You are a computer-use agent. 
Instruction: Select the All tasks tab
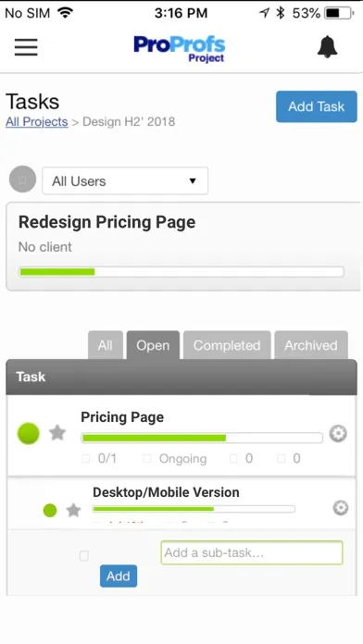106,345
